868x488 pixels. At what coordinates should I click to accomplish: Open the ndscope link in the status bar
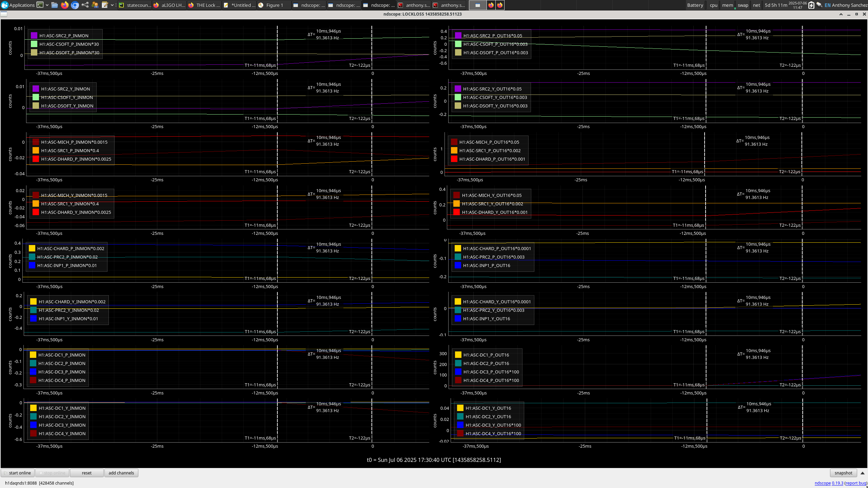tap(823, 483)
